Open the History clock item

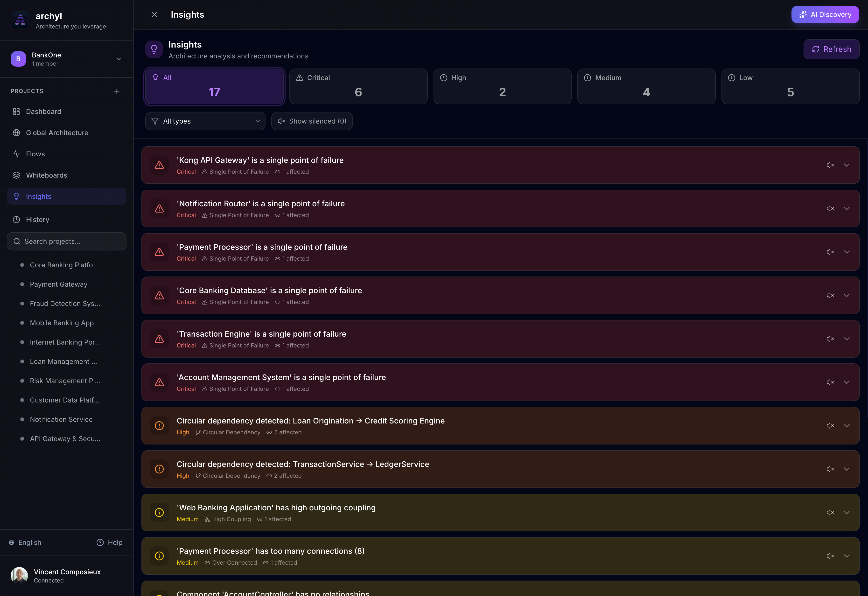click(x=37, y=220)
